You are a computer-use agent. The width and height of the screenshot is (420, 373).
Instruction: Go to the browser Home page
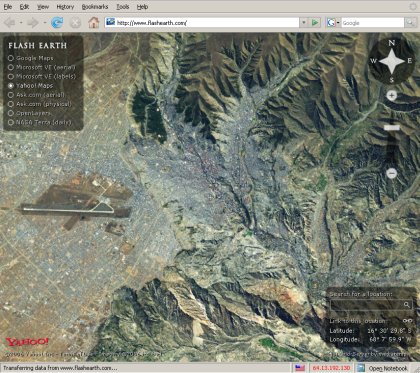(94, 22)
